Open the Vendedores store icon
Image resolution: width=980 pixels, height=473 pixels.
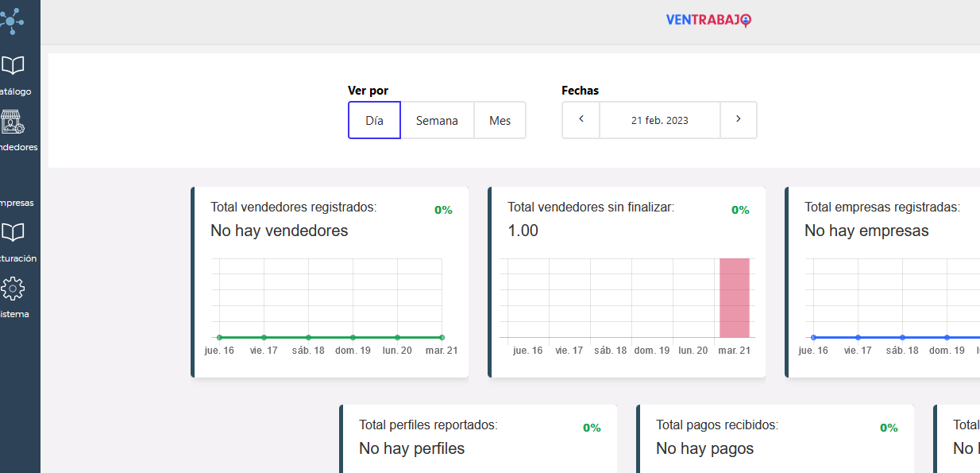click(13, 122)
